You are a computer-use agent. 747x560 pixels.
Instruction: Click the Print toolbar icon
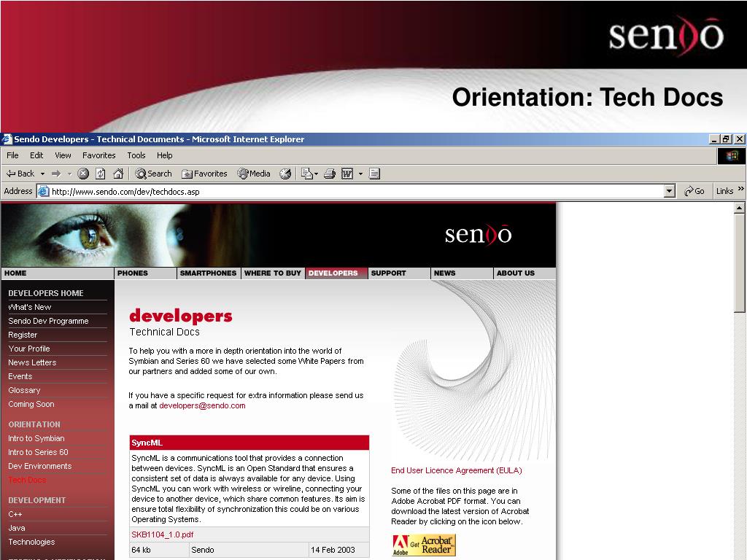point(330,174)
